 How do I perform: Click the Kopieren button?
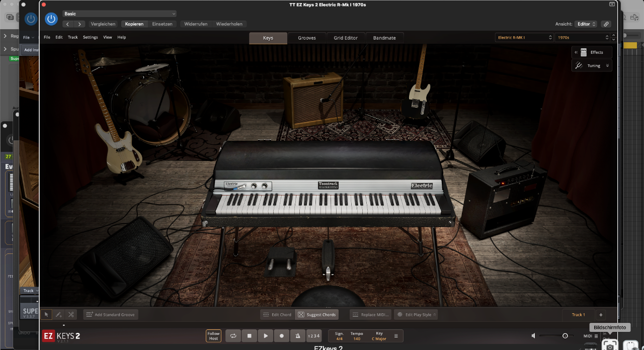click(x=134, y=24)
